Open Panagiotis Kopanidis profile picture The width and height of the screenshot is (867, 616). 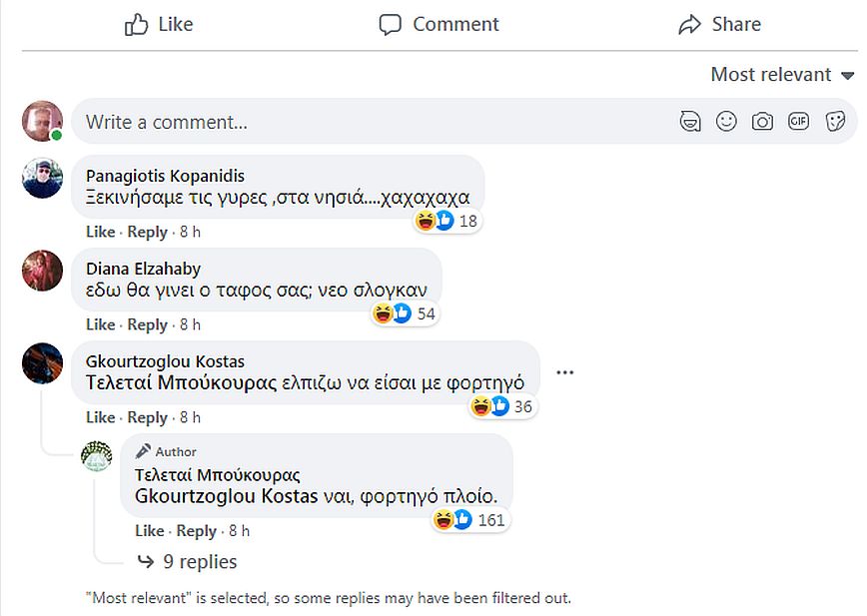pyautogui.click(x=42, y=178)
